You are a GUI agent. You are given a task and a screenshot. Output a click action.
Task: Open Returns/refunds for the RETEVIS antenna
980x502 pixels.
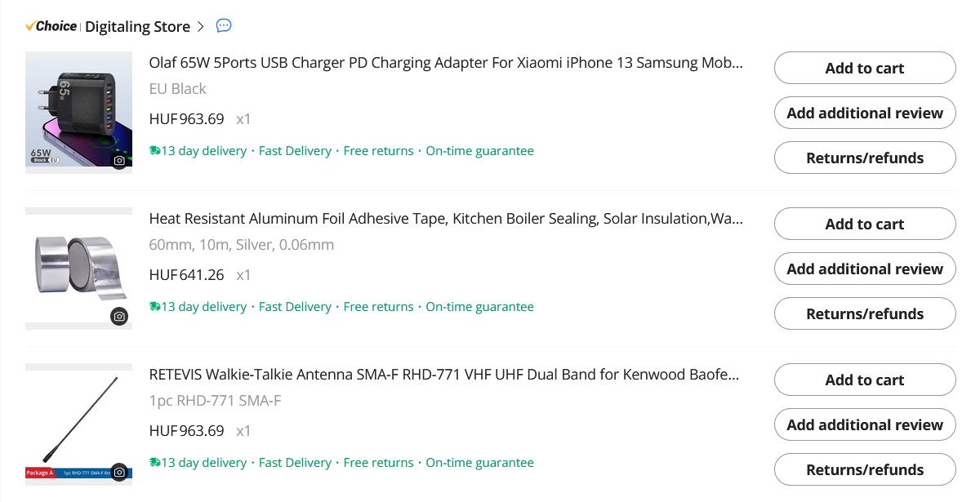864,470
